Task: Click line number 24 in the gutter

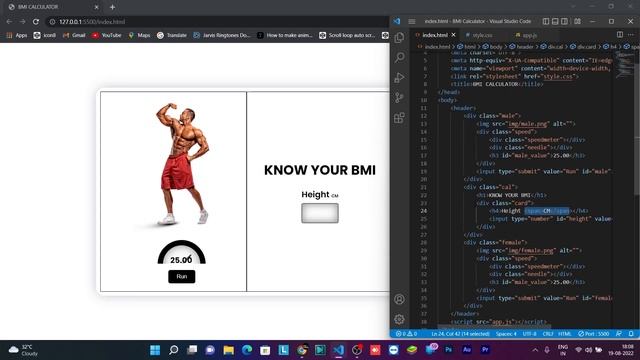Action: 424,211
